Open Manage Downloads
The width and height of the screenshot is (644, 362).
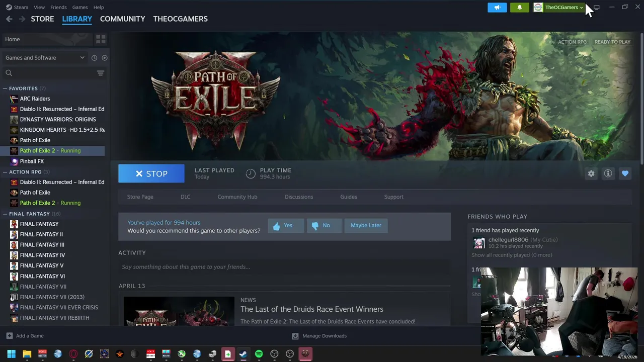tap(319, 336)
